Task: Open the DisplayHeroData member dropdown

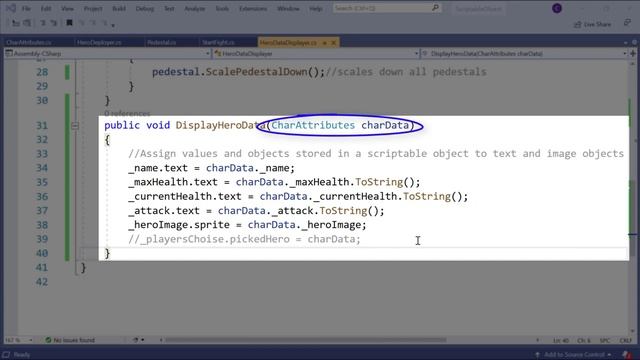Action: click(x=524, y=53)
